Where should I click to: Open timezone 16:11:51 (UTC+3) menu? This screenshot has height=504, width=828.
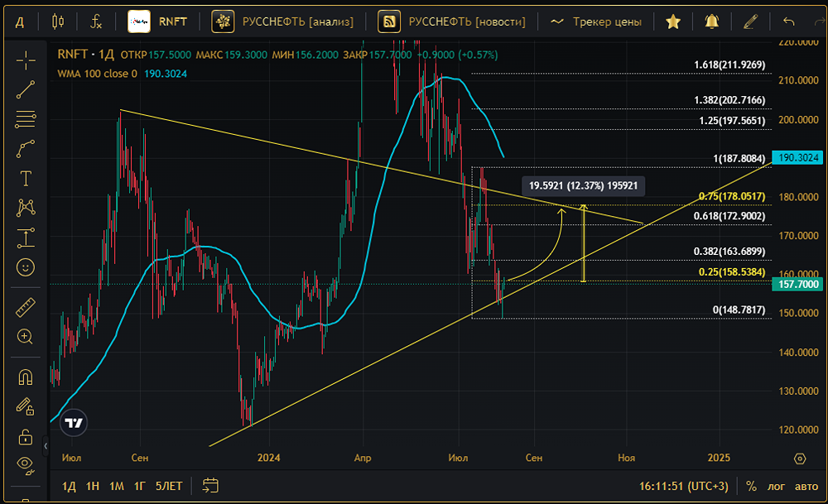(x=683, y=486)
